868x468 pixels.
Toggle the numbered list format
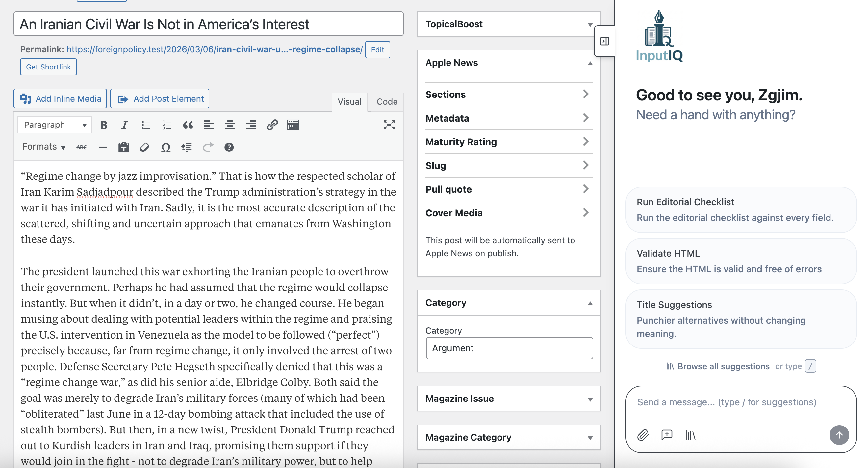pyautogui.click(x=167, y=125)
